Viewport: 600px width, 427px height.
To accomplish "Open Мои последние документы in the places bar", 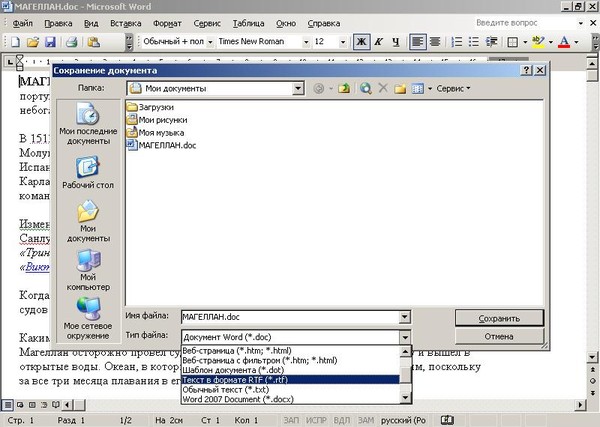I will point(88,124).
